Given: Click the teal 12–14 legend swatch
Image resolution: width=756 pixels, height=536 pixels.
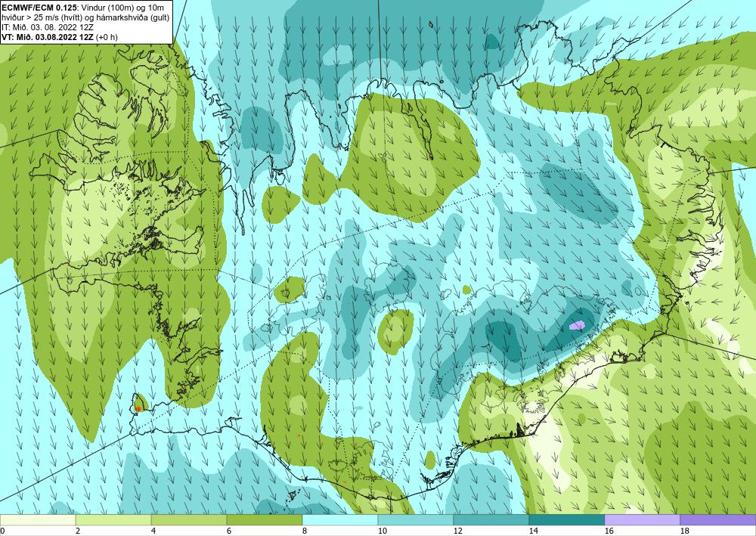Looking at the screenshot, I should [491, 520].
